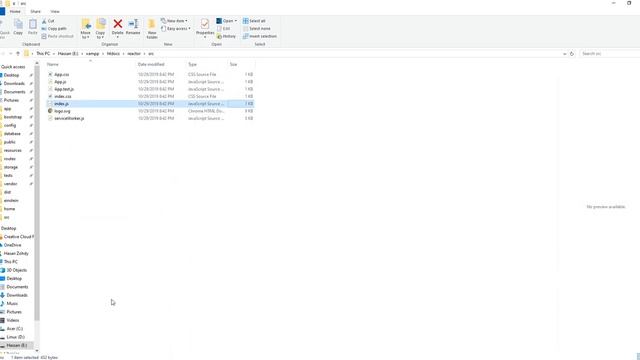Click This PC in the address breadcrumb
640x360 pixels.
pyautogui.click(x=43, y=53)
